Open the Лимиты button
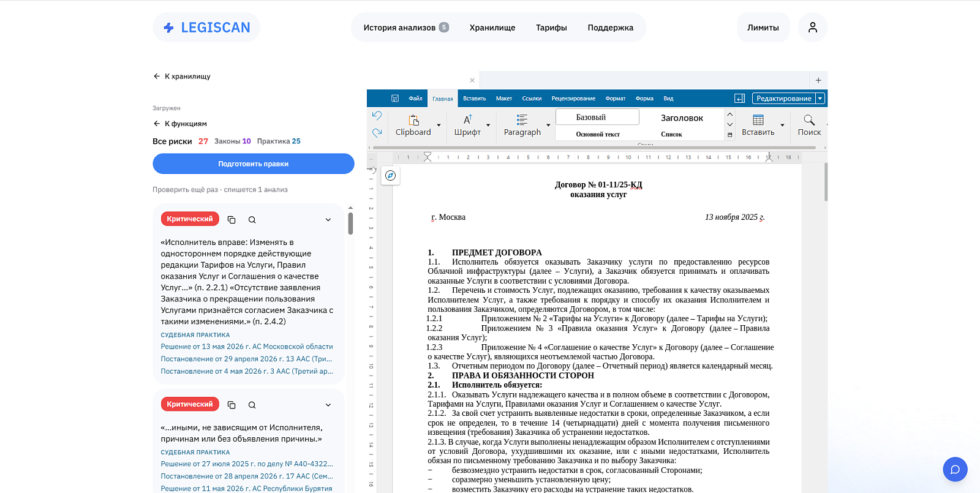980x493 pixels. click(763, 28)
